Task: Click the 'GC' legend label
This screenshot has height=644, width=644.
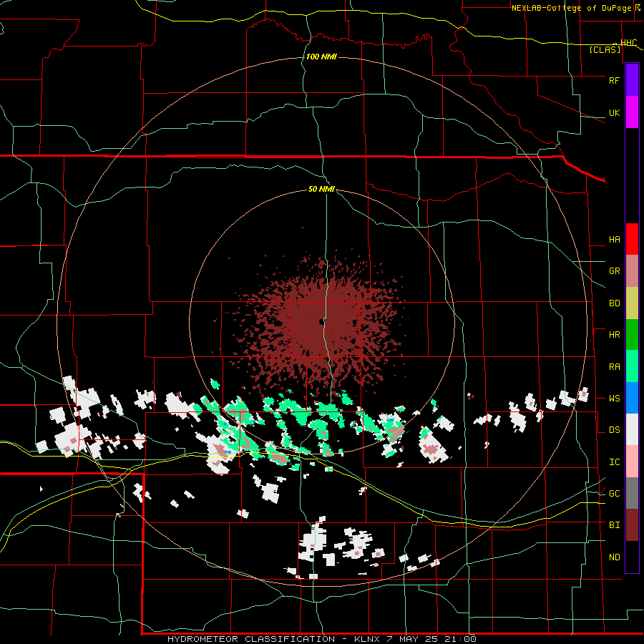Action: pos(614,494)
